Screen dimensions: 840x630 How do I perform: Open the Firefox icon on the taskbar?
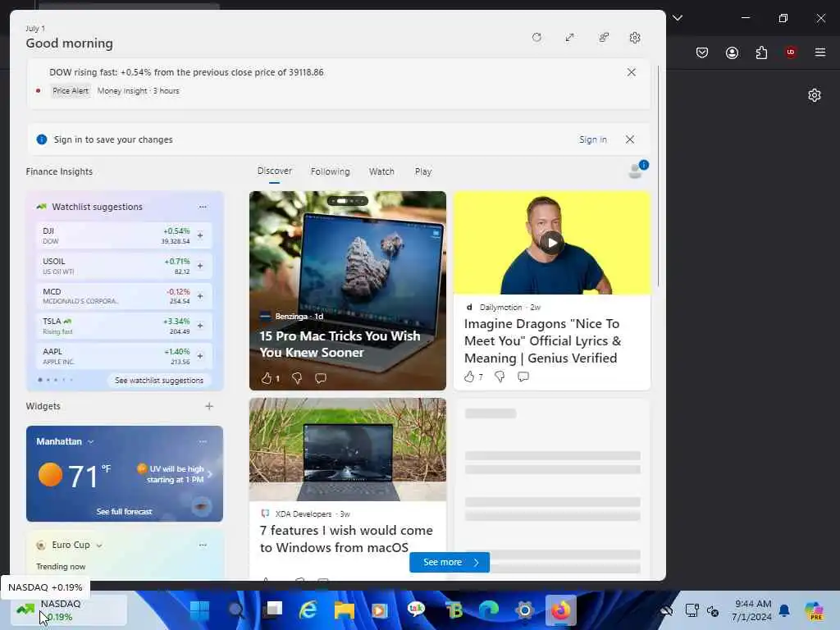click(561, 610)
